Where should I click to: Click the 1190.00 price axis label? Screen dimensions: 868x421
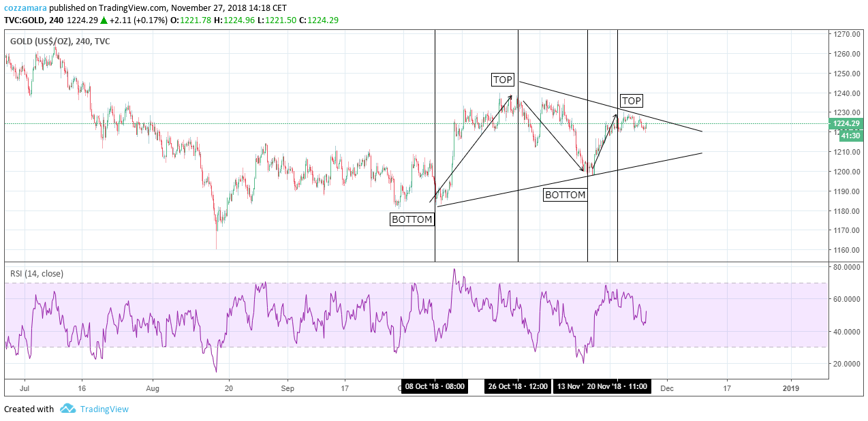(848, 191)
